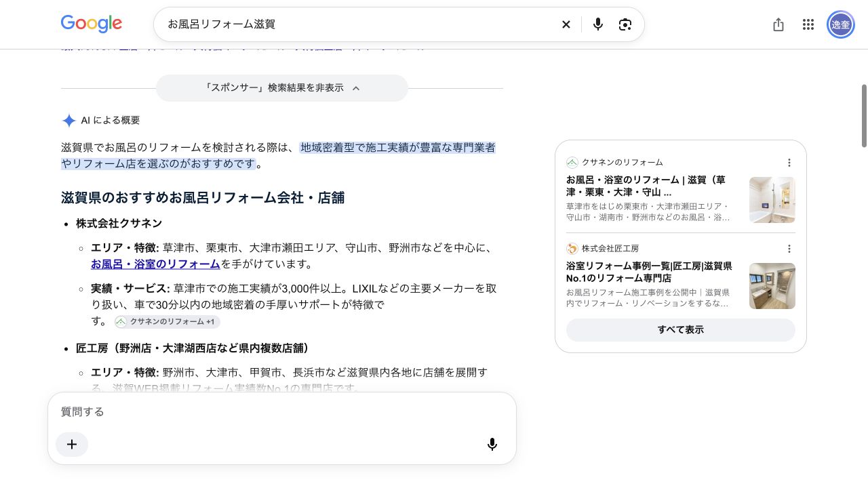Click the クサネンのリフォーム favicon in sources card
Screen dimensions: 868x488
click(x=572, y=163)
